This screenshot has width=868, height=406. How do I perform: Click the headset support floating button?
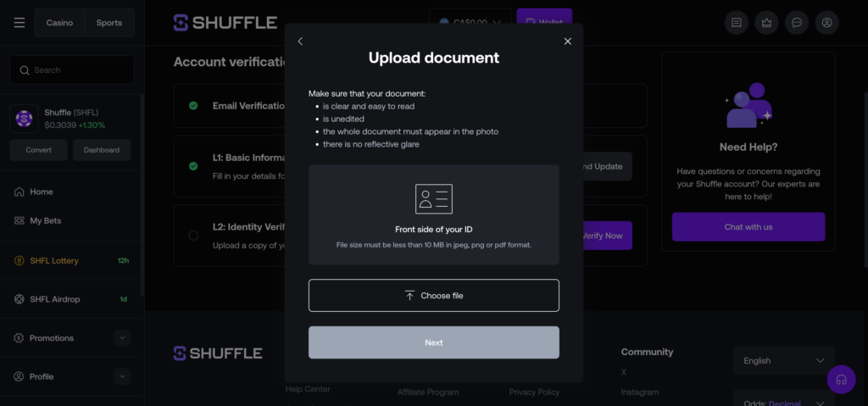click(x=842, y=380)
